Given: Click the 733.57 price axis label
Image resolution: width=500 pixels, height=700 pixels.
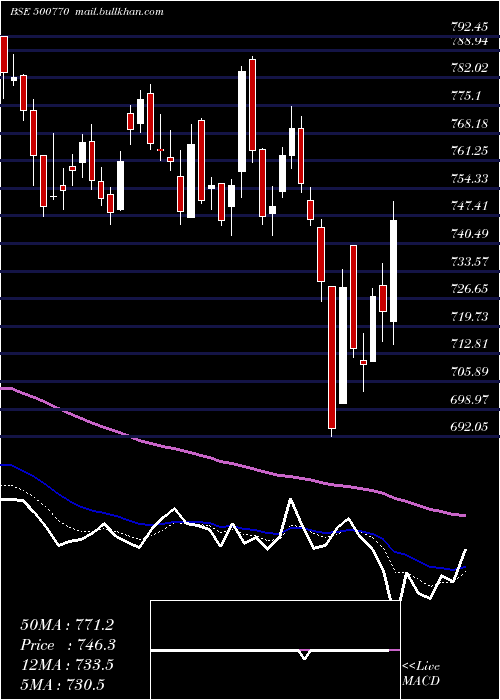Looking at the screenshot, I should tap(469, 261).
